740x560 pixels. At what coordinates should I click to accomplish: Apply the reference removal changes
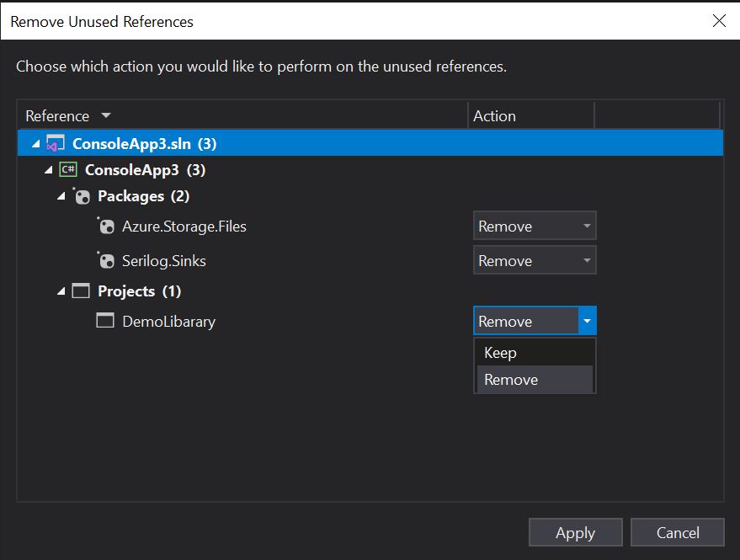tap(575, 532)
